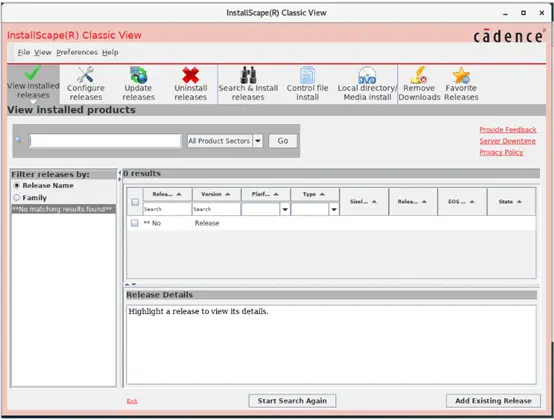554x420 pixels.
Task: Open Remove Downloads tool
Action: 419,84
